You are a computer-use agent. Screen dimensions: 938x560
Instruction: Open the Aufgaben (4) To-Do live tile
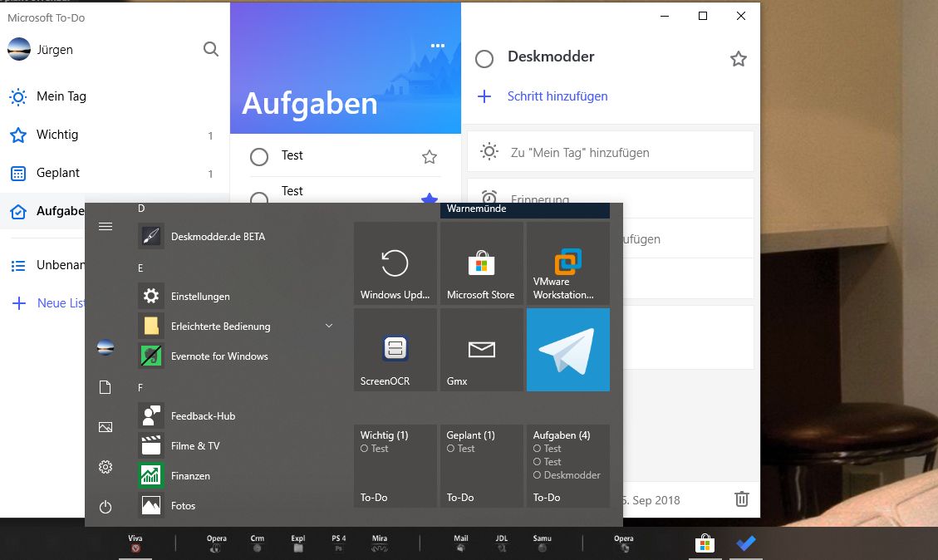pos(568,466)
